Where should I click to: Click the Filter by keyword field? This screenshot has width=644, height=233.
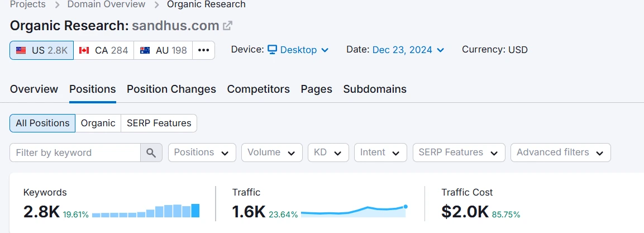[x=75, y=153]
